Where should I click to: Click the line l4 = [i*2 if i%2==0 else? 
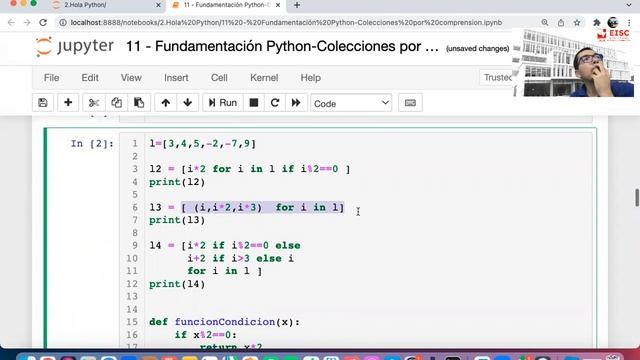(x=225, y=246)
